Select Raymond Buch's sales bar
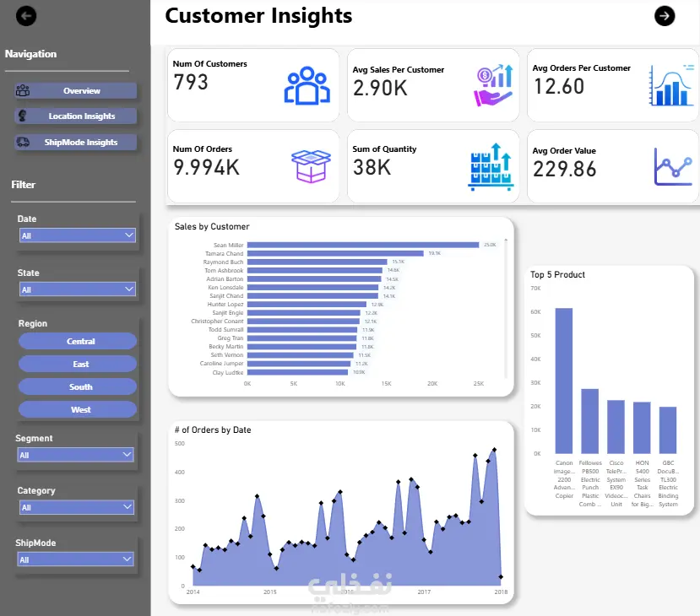This screenshot has height=616, width=700. 317,262
